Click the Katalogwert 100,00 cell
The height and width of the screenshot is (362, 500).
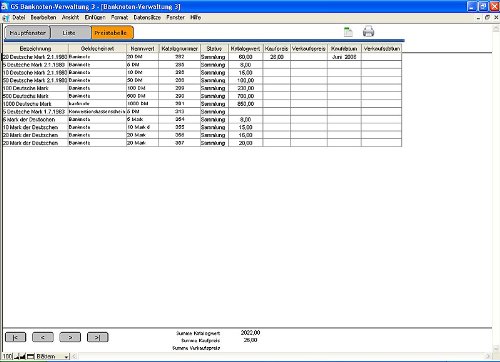point(246,80)
